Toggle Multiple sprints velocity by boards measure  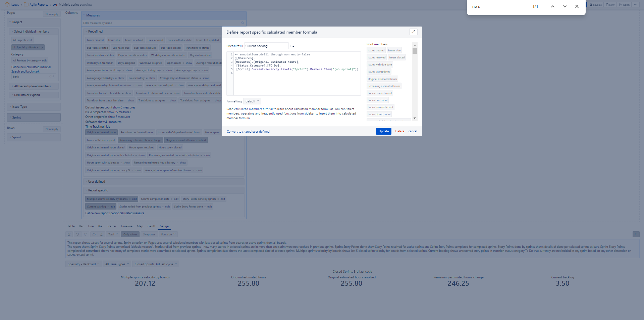[107, 199]
